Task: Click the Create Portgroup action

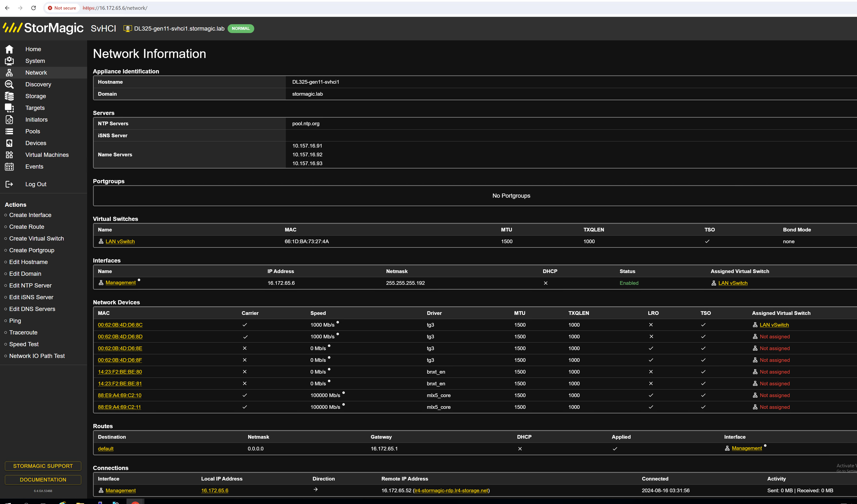Action: (x=32, y=250)
